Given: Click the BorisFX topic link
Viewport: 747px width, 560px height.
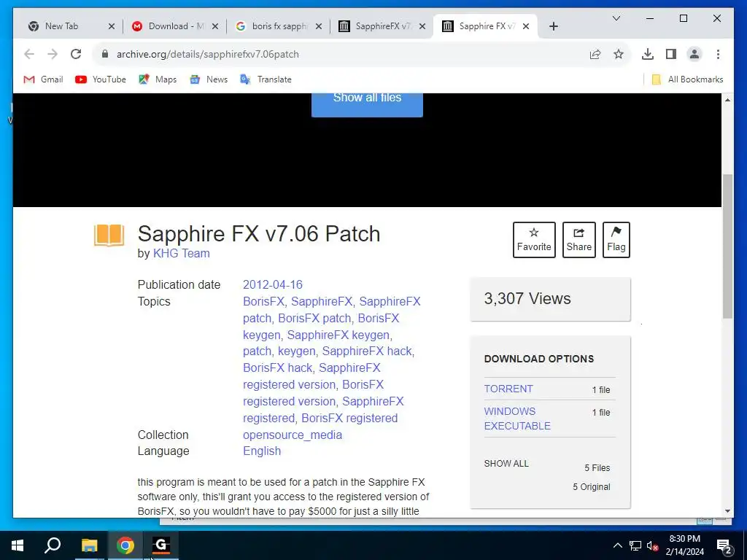Looking at the screenshot, I should pos(263,301).
